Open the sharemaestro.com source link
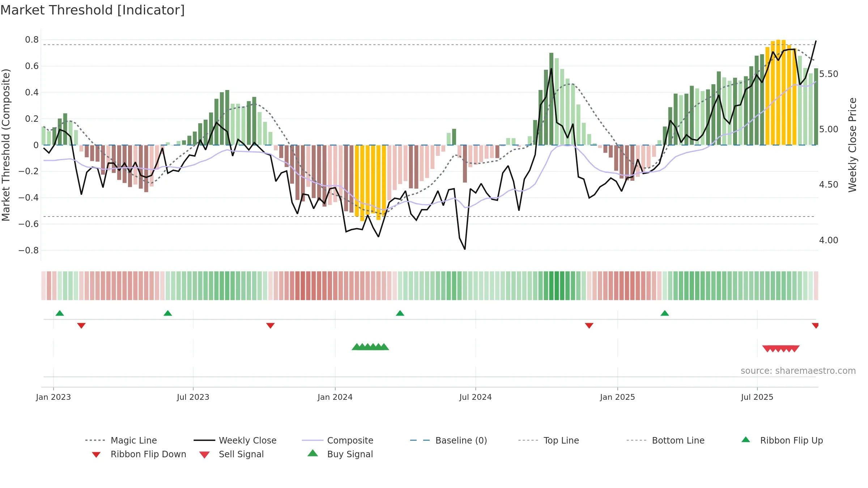The image size is (868, 488). pyautogui.click(x=798, y=371)
